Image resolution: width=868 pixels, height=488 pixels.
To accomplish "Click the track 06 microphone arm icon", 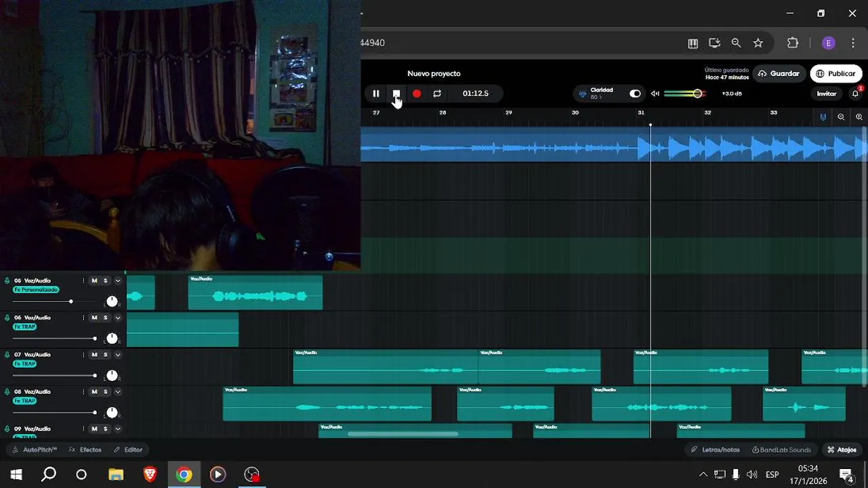I will (x=7, y=318).
